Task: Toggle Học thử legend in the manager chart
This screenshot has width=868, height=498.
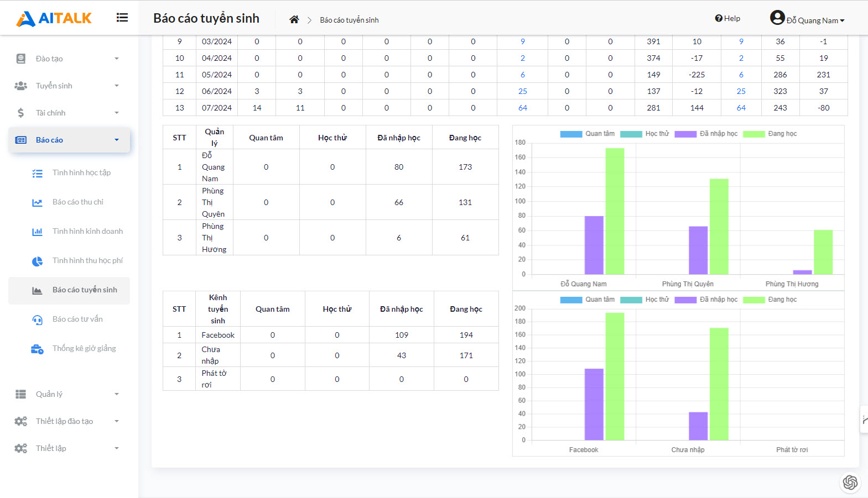Action: click(x=644, y=134)
